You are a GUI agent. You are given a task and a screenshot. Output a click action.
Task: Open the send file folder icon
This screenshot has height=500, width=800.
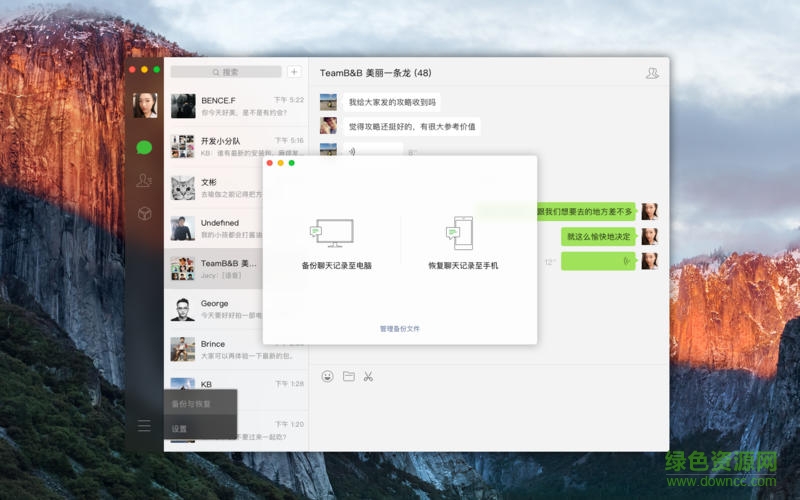[349, 376]
